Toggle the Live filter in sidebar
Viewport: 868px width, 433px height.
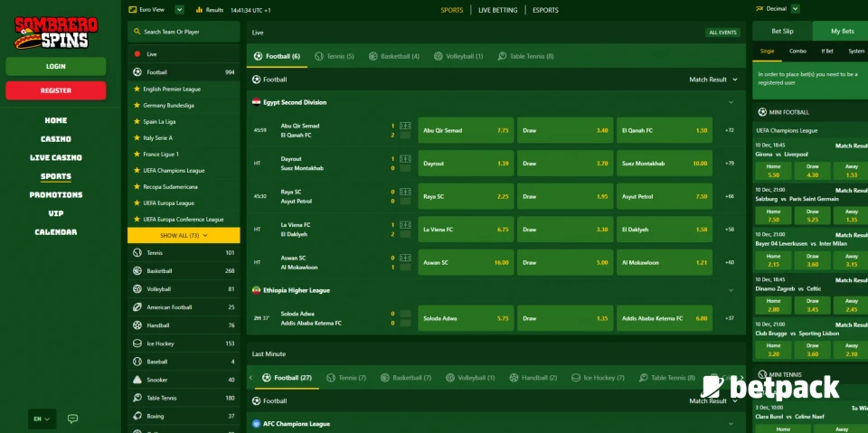pyautogui.click(x=184, y=54)
